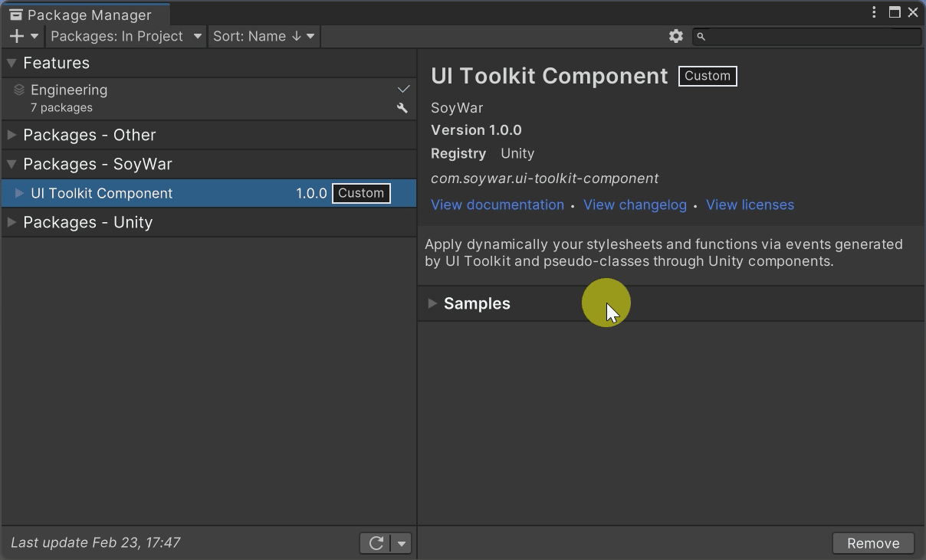926x560 pixels.
Task: Click the package search field
Action: (x=806, y=36)
